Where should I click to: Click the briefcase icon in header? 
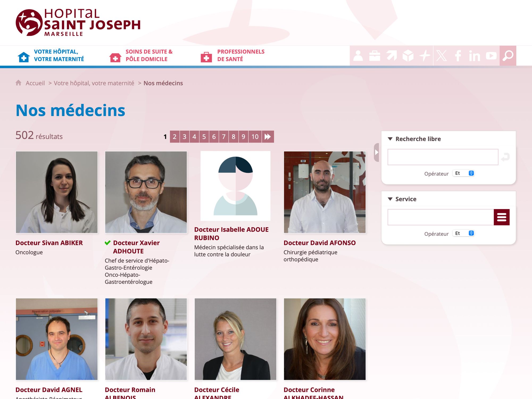coord(375,56)
